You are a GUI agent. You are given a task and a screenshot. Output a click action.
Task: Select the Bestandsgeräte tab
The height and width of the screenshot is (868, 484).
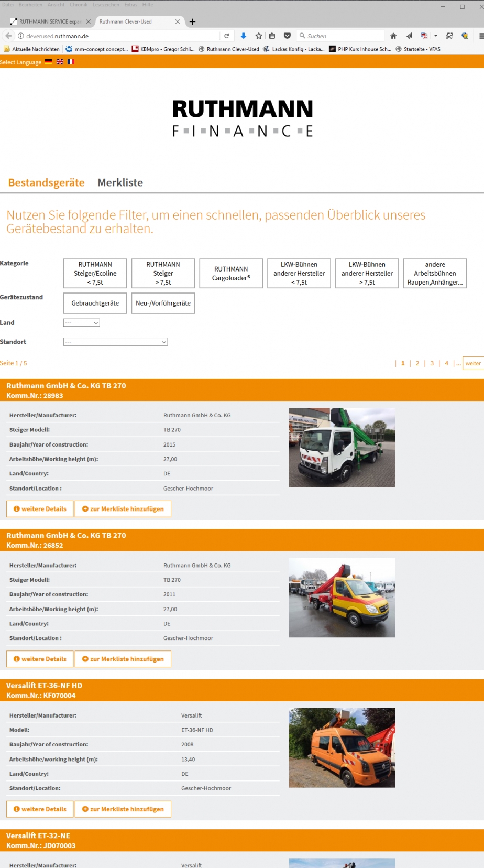tap(46, 182)
